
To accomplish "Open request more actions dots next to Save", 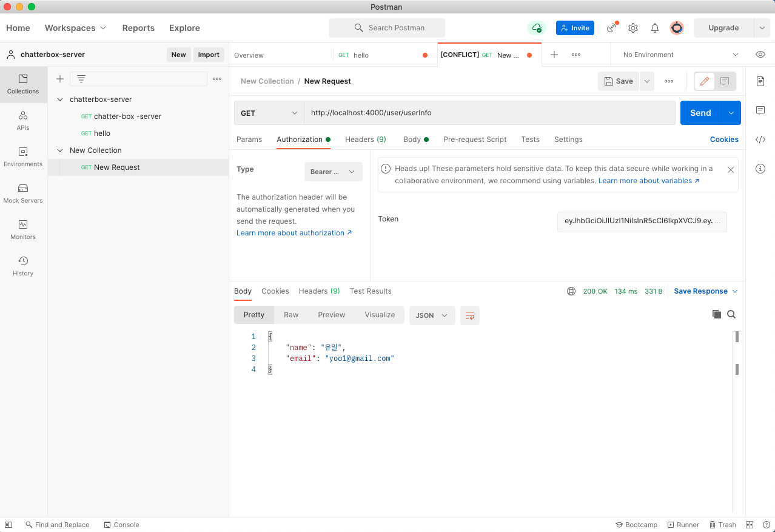I will [x=669, y=81].
